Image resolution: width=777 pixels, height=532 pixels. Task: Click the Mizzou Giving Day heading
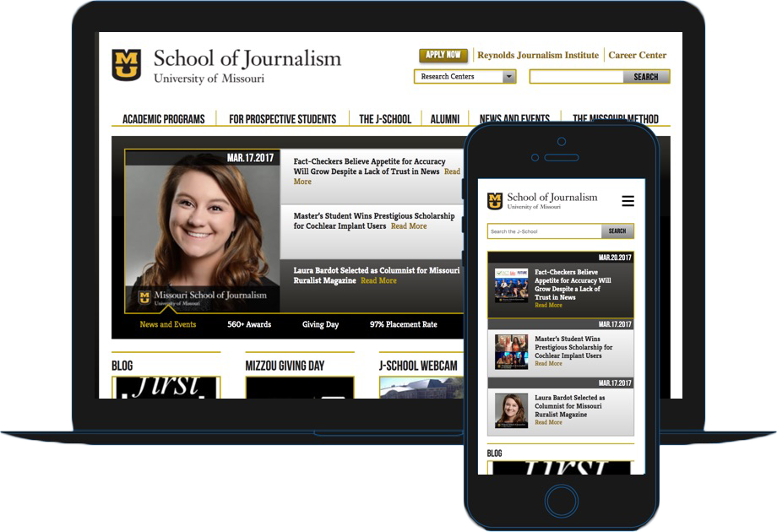coord(285,366)
